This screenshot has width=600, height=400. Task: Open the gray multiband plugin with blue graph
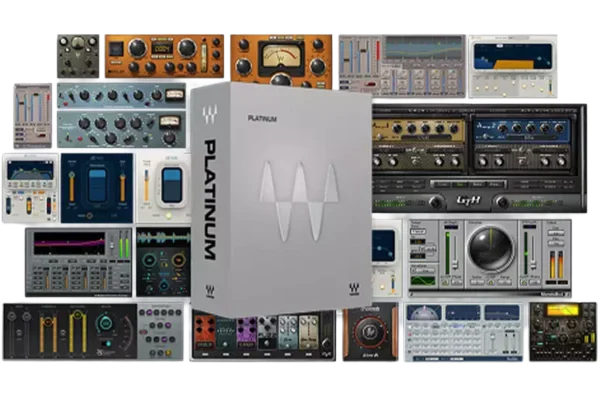(402, 66)
